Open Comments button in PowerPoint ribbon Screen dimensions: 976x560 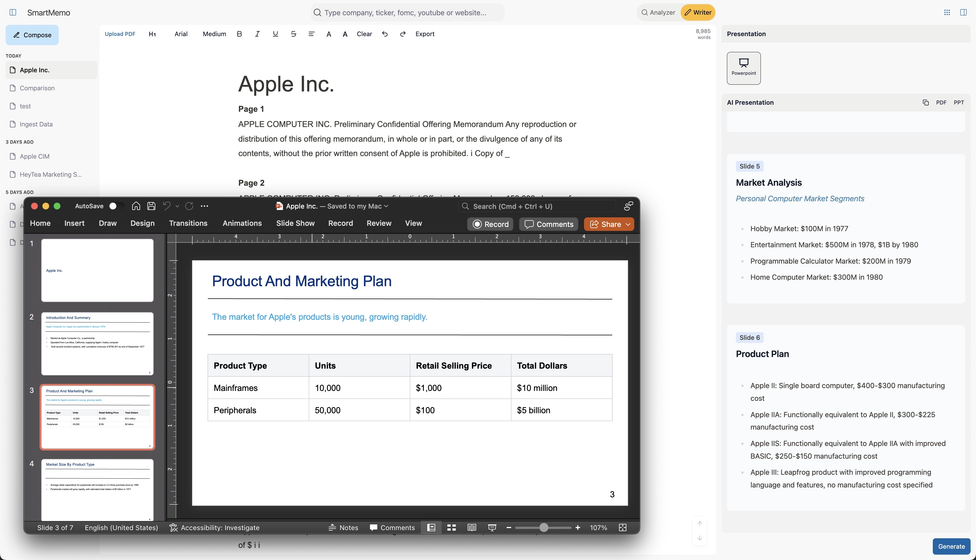click(549, 224)
